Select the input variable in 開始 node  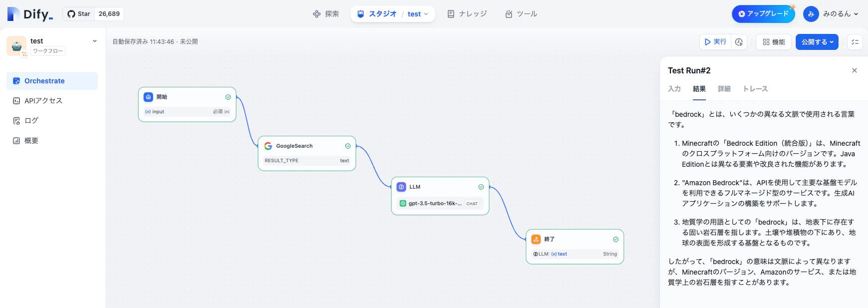click(x=187, y=112)
